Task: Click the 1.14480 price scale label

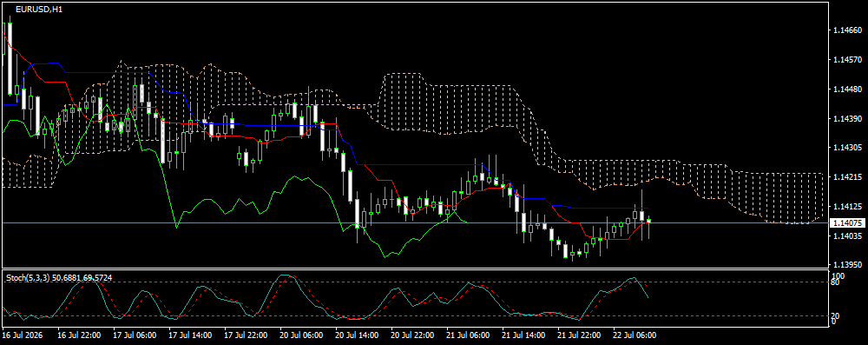Action: click(846, 89)
